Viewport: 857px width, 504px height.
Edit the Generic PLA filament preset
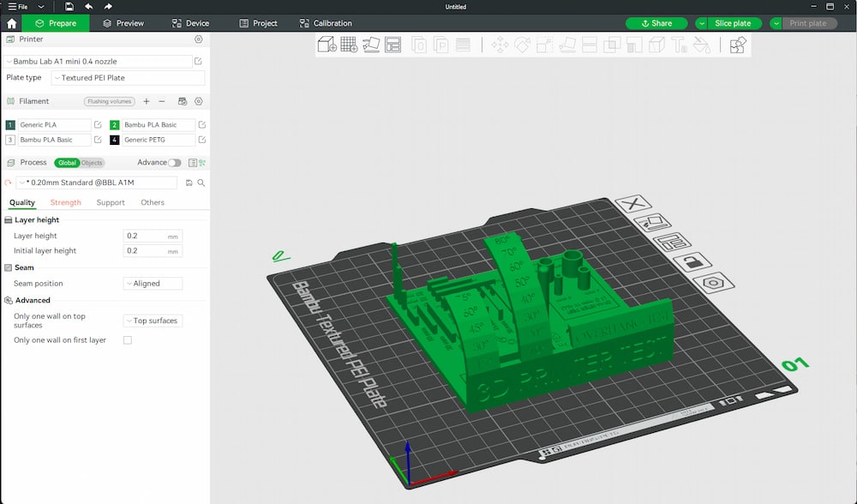coord(98,124)
